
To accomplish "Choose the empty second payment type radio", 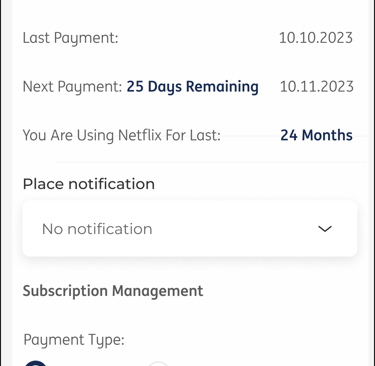I will pos(158,364).
